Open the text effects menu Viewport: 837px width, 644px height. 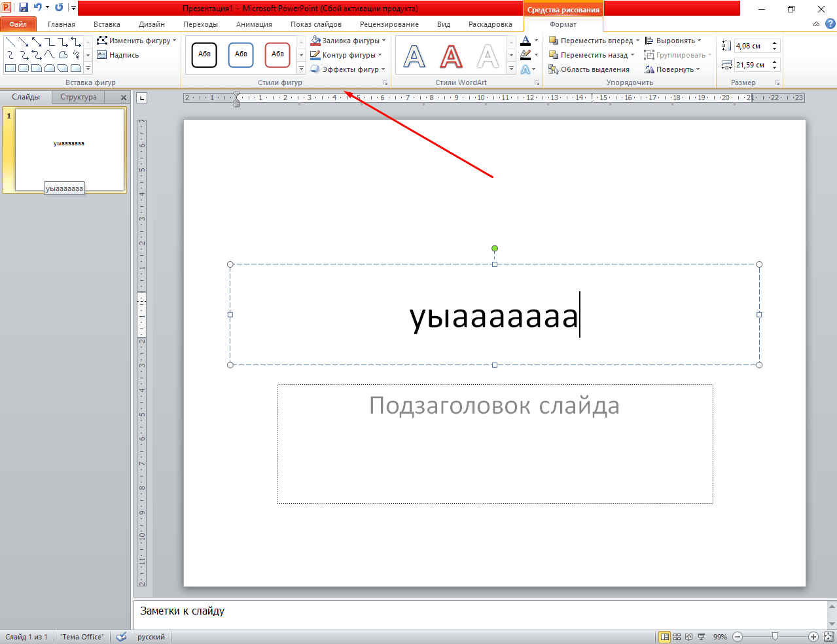tap(529, 69)
